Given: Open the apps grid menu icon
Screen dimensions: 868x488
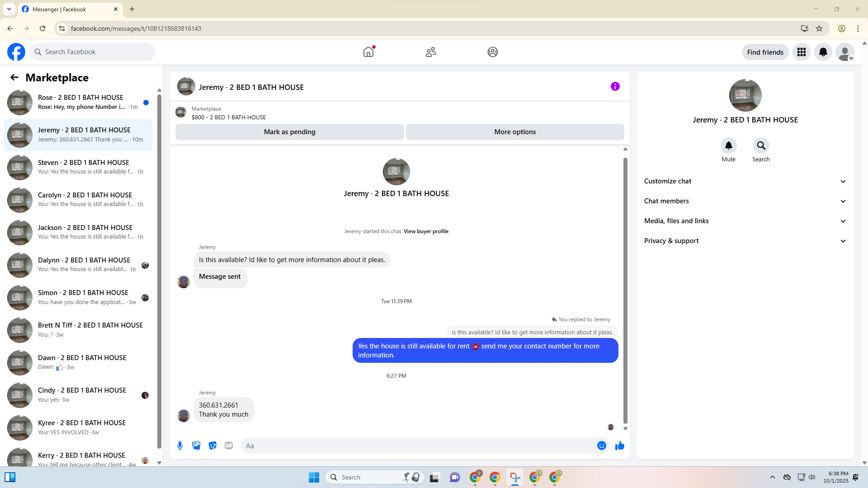Looking at the screenshot, I should [x=802, y=52].
